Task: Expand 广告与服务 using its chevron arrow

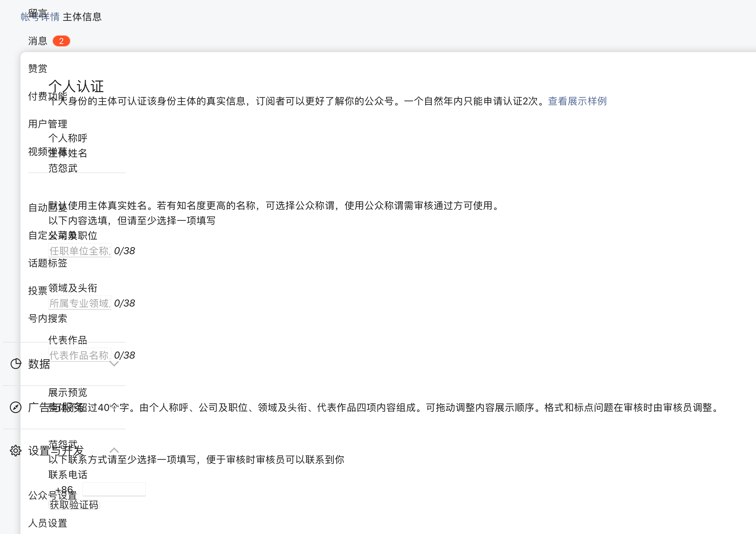Action: [114, 407]
